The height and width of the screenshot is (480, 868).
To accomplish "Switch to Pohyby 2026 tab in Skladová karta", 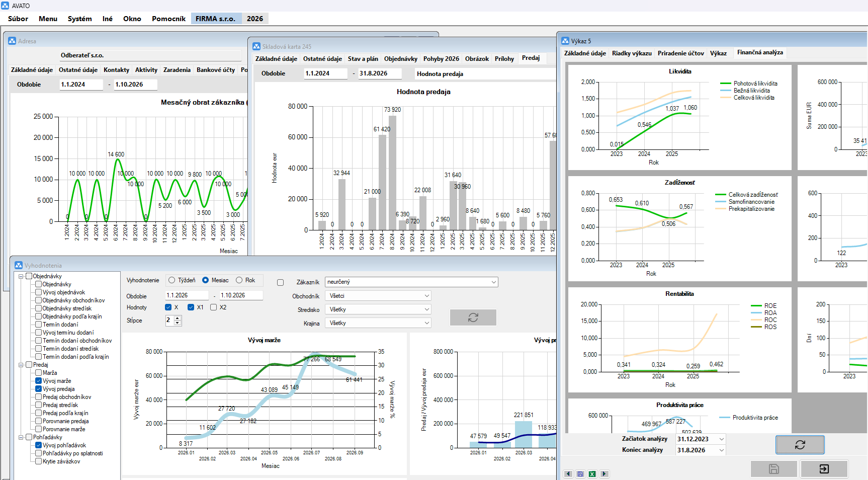I will coord(441,59).
